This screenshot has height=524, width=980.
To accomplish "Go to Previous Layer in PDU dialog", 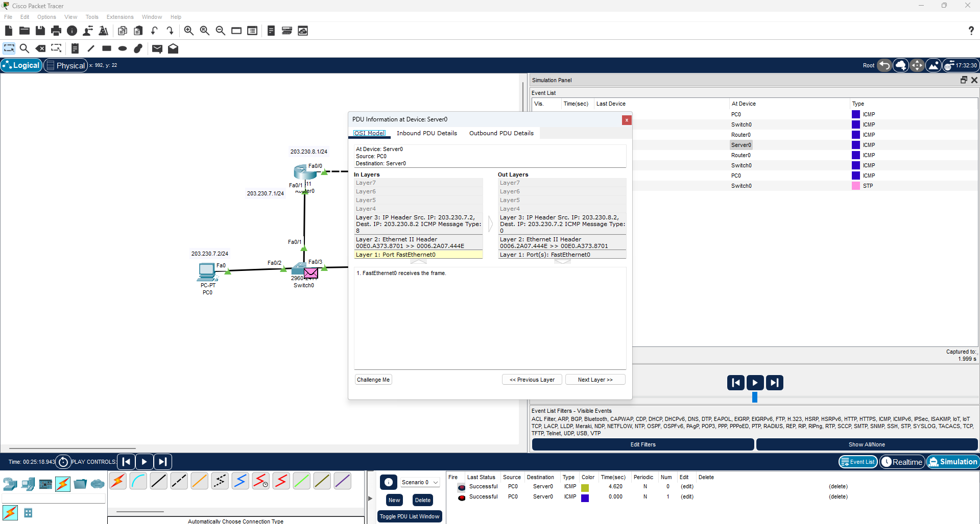I will (532, 380).
